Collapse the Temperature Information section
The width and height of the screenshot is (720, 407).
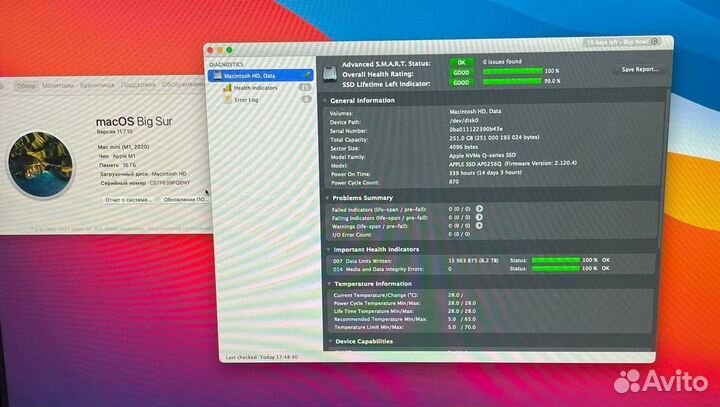coord(329,283)
